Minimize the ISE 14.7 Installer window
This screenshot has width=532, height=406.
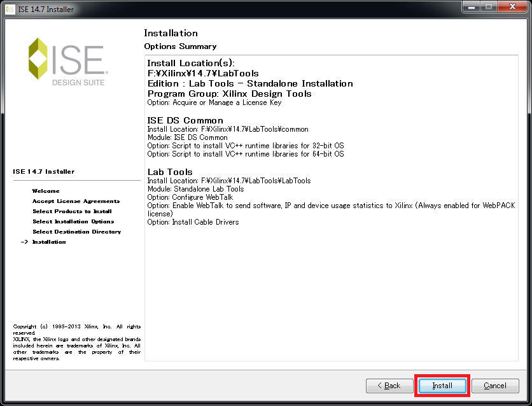[x=472, y=7]
